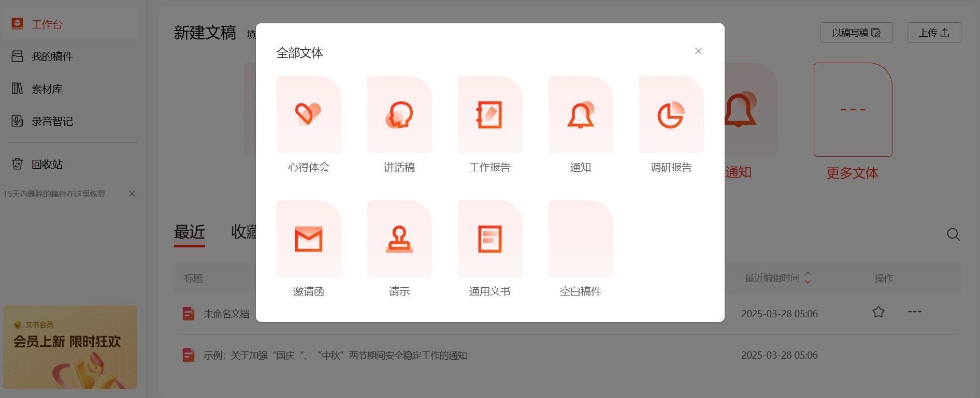The height and width of the screenshot is (398, 980).
Task: Click the 未命名文档 file icon
Action: point(189,314)
